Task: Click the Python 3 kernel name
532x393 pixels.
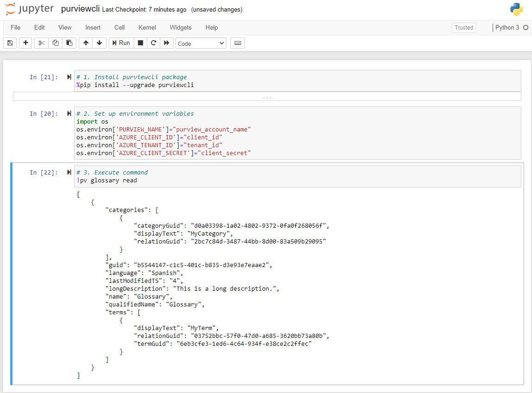Action: [x=507, y=27]
